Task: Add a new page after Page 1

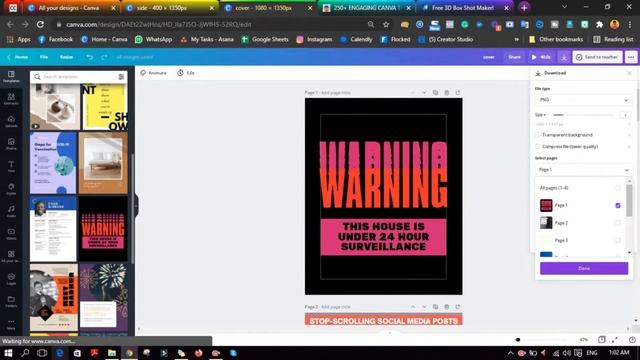Action: coord(458,93)
